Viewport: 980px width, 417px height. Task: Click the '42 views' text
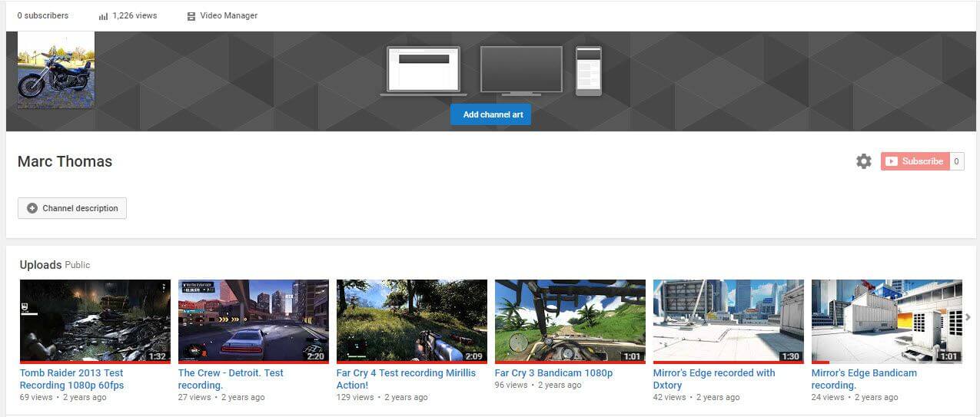pos(669,397)
